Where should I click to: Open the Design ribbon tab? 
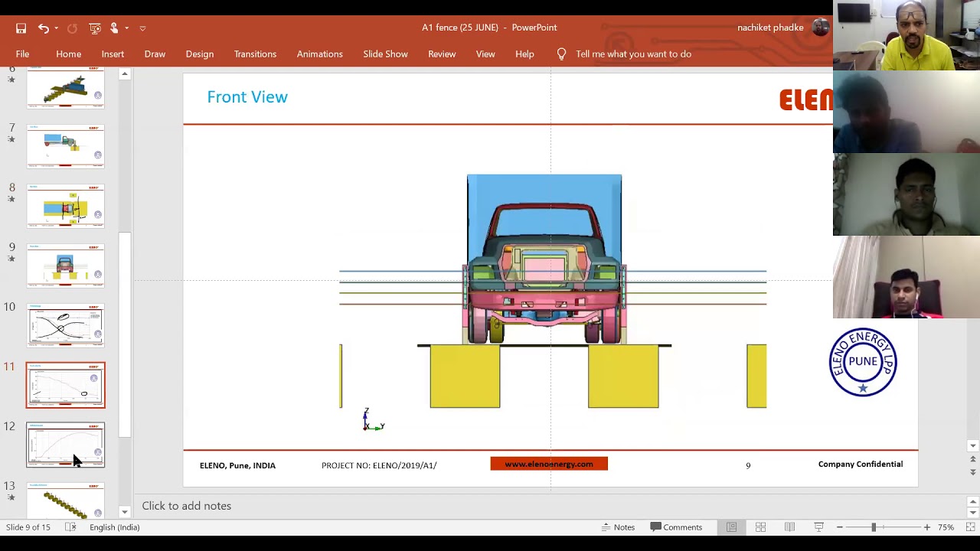(199, 54)
